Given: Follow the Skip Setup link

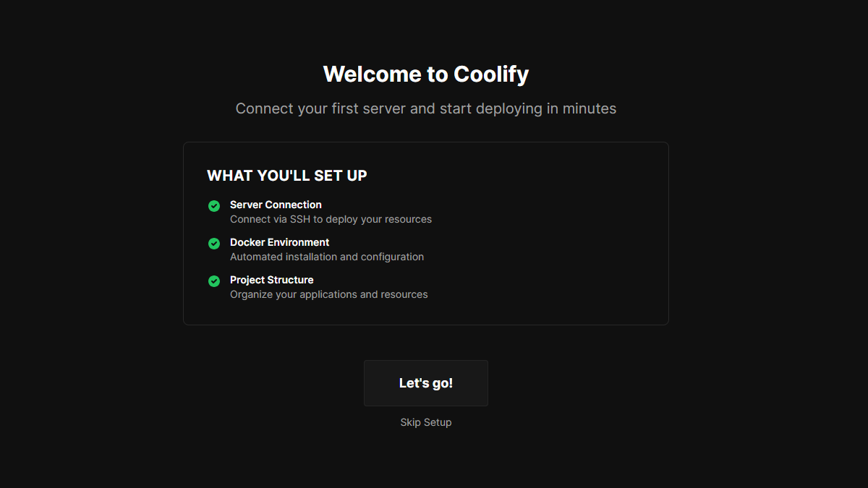Looking at the screenshot, I should click(x=425, y=422).
